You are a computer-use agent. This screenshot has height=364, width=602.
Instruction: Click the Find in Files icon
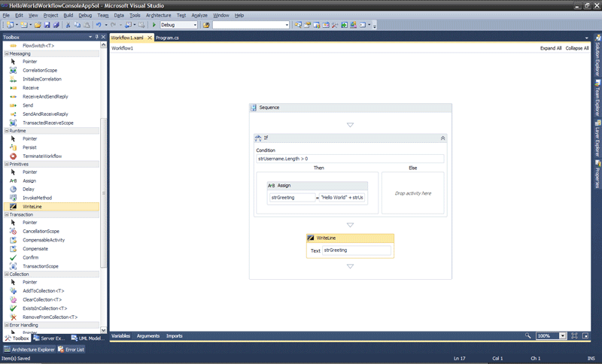point(206,25)
